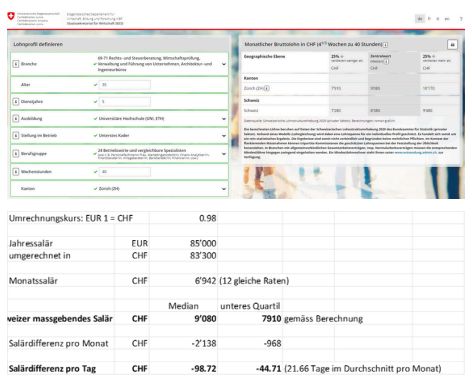This screenshot has width=472, height=387.
Task: Open the Wochenstunden info icon
Action: coord(16,171)
